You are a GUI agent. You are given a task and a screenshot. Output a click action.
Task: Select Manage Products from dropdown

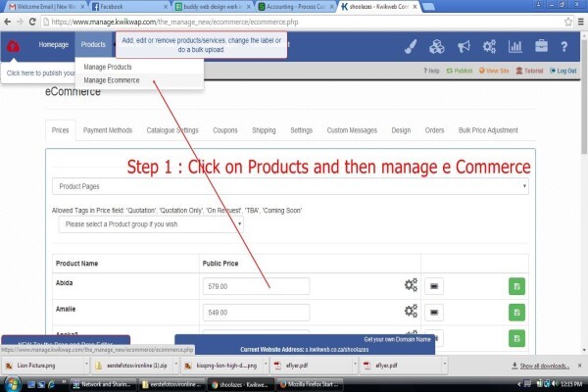pos(108,68)
